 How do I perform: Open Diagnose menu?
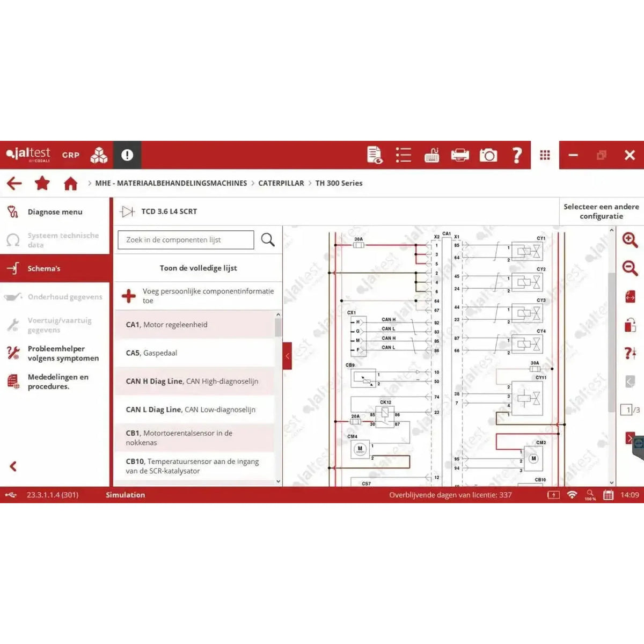point(55,212)
